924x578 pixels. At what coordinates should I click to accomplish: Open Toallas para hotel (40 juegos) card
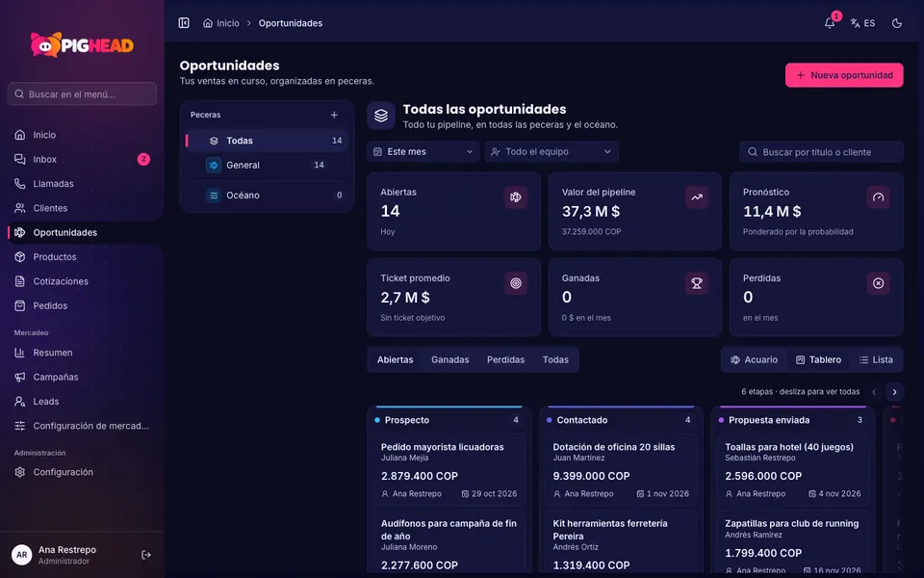pos(792,469)
